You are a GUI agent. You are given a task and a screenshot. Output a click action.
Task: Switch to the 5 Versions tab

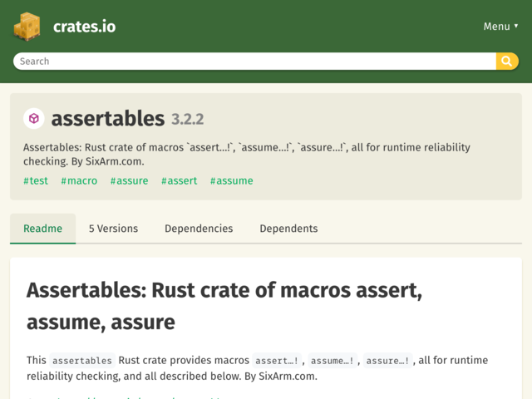pyautogui.click(x=113, y=229)
